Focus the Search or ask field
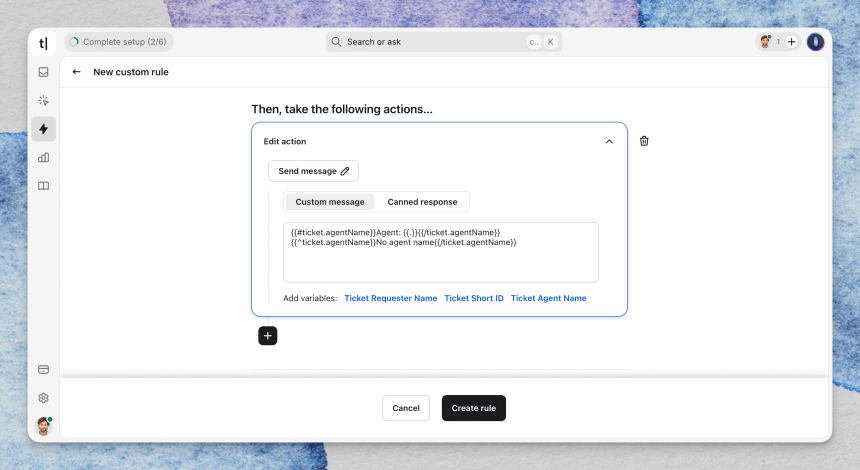The width and height of the screenshot is (860, 470). [444, 42]
